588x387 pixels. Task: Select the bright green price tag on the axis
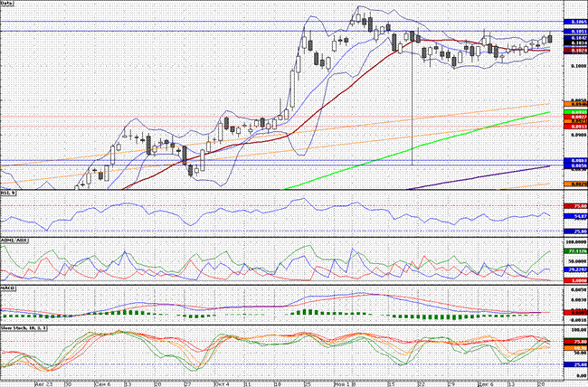[x=575, y=112]
